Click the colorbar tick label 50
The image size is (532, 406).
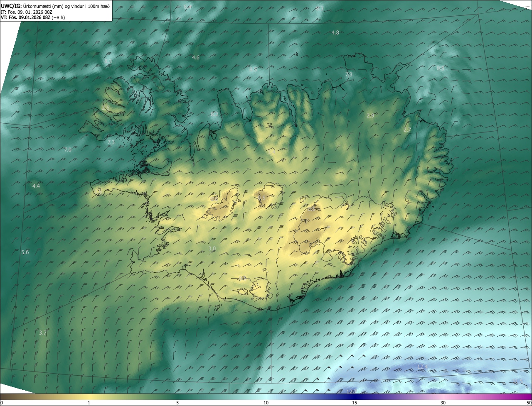(529, 403)
